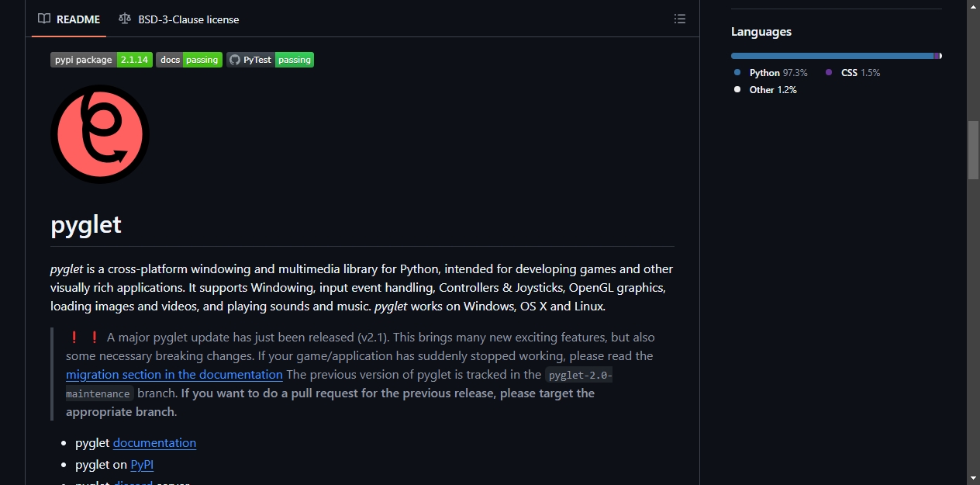This screenshot has height=485, width=980.
Task: Click the purple dot beside CSS
Action: [x=829, y=72]
